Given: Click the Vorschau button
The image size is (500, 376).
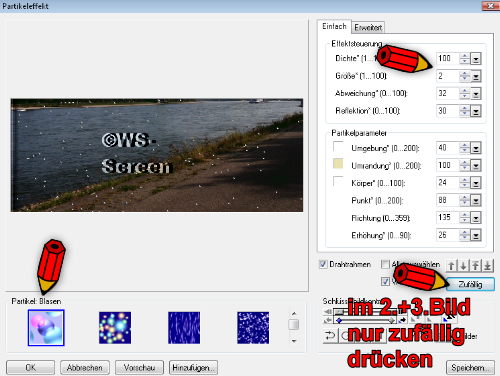Looking at the screenshot, I should [x=139, y=368].
